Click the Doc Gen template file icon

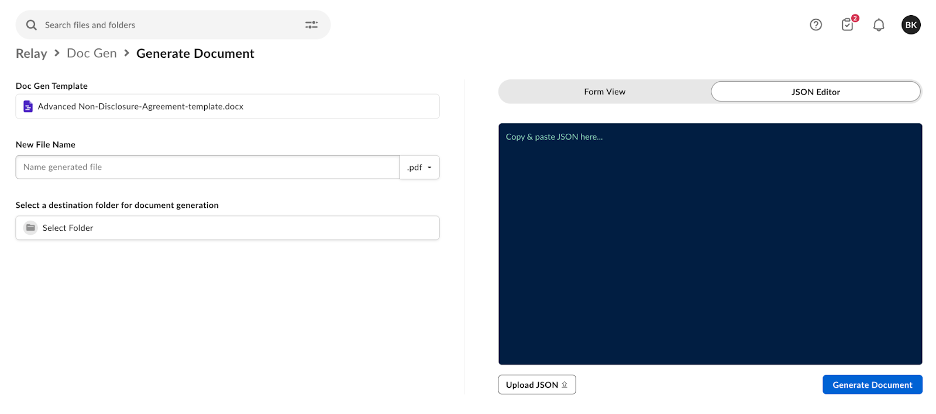pos(28,106)
